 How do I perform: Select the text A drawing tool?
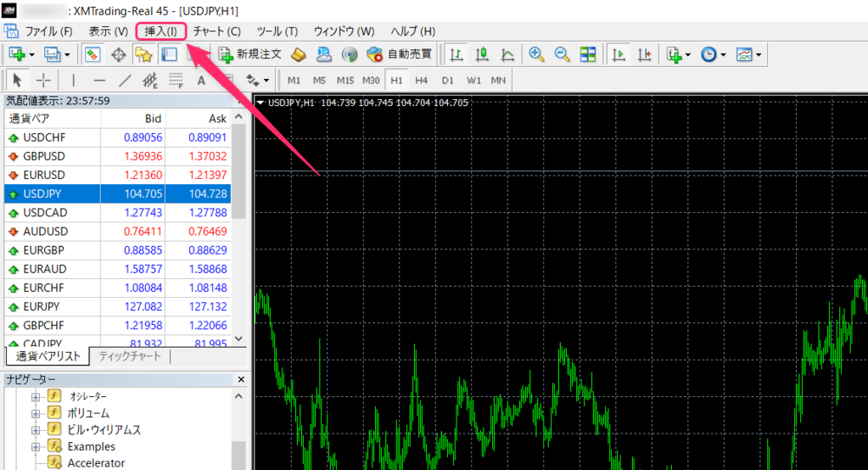pyautogui.click(x=201, y=81)
